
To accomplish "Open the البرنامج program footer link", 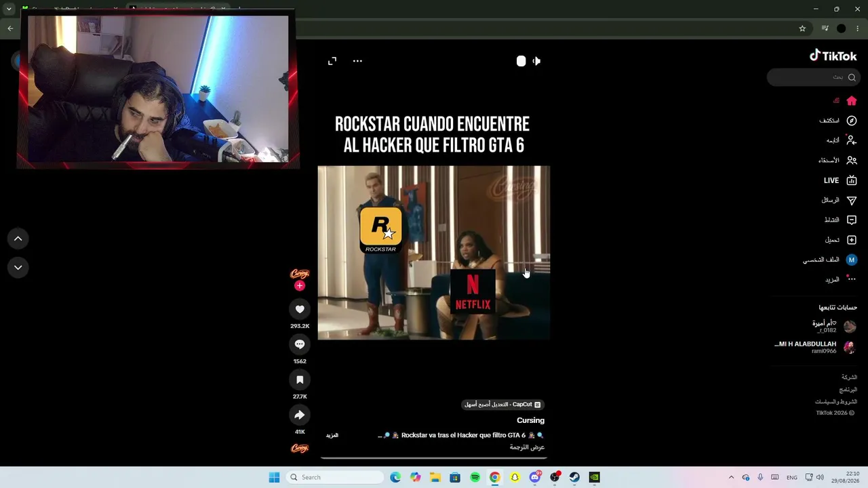I will (x=848, y=390).
